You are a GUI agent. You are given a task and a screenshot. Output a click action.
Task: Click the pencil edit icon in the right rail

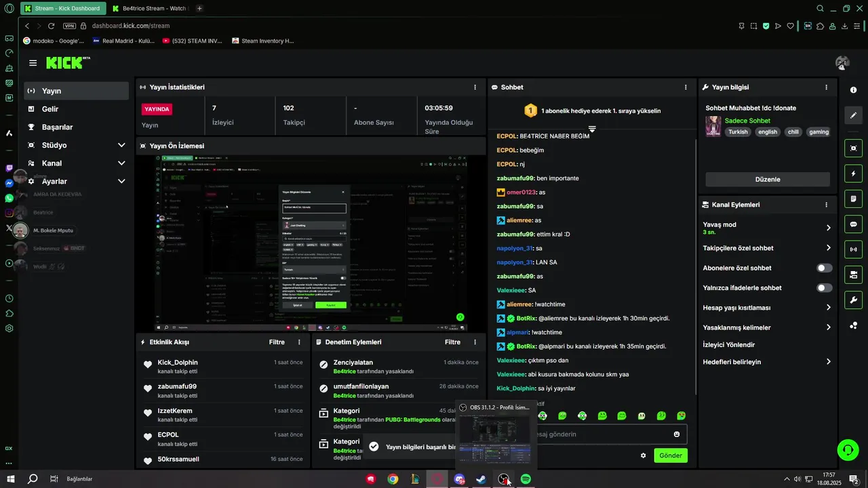(x=853, y=115)
